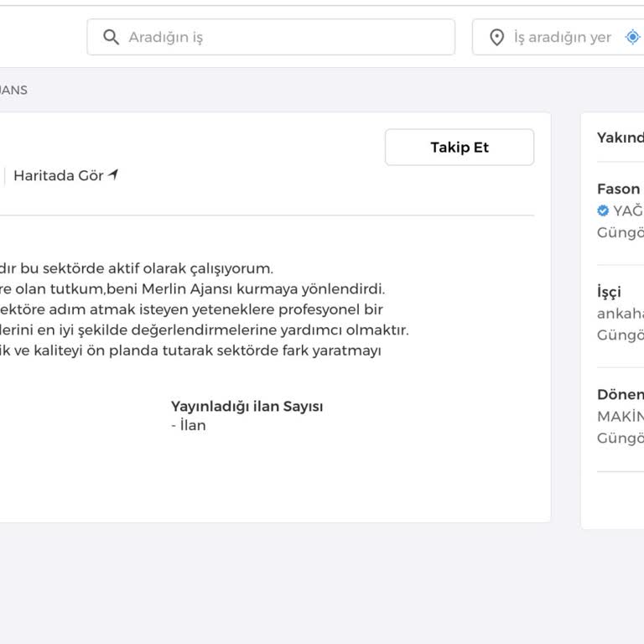Viewport: 644px width, 644px height.
Task: Open the Haritada Gör map link
Action: [59, 176]
